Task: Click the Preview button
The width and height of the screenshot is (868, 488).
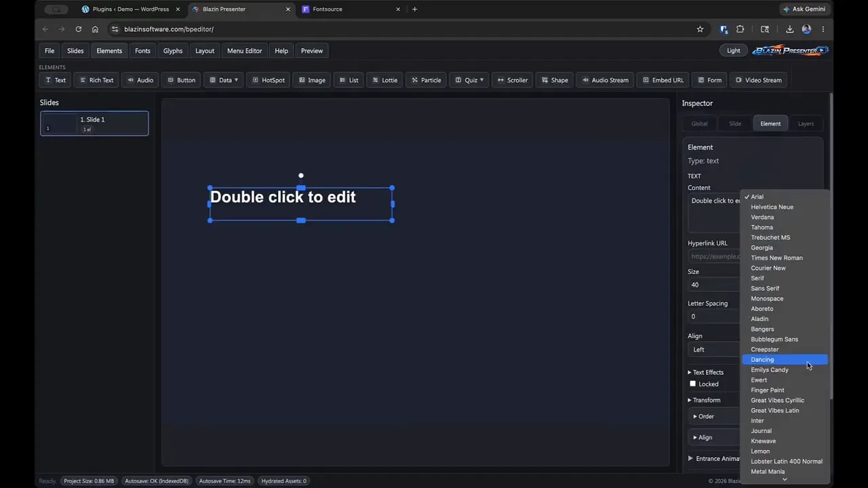Action: click(x=312, y=51)
